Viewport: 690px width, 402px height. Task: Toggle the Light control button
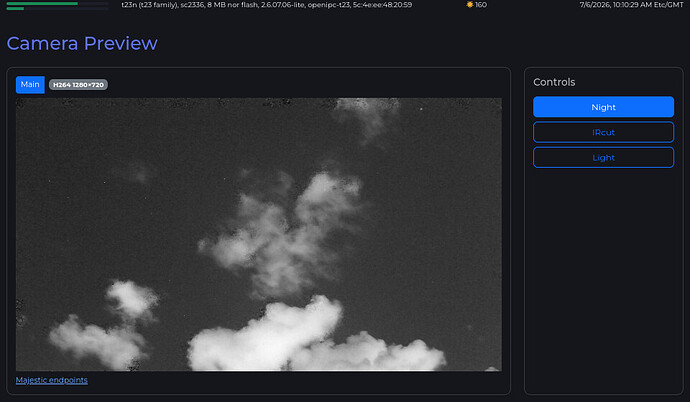click(603, 157)
